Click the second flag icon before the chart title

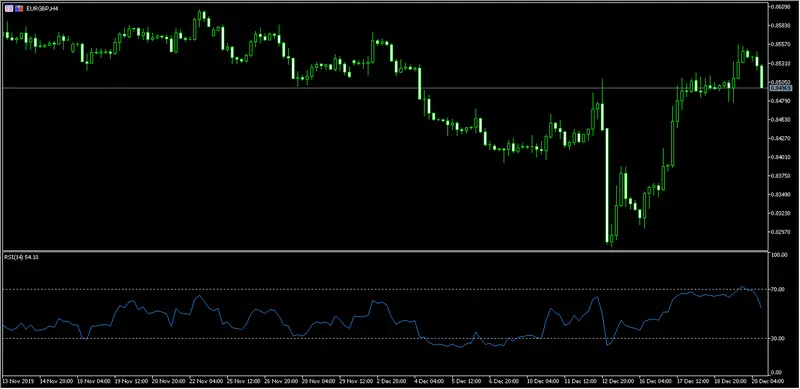click(x=19, y=9)
